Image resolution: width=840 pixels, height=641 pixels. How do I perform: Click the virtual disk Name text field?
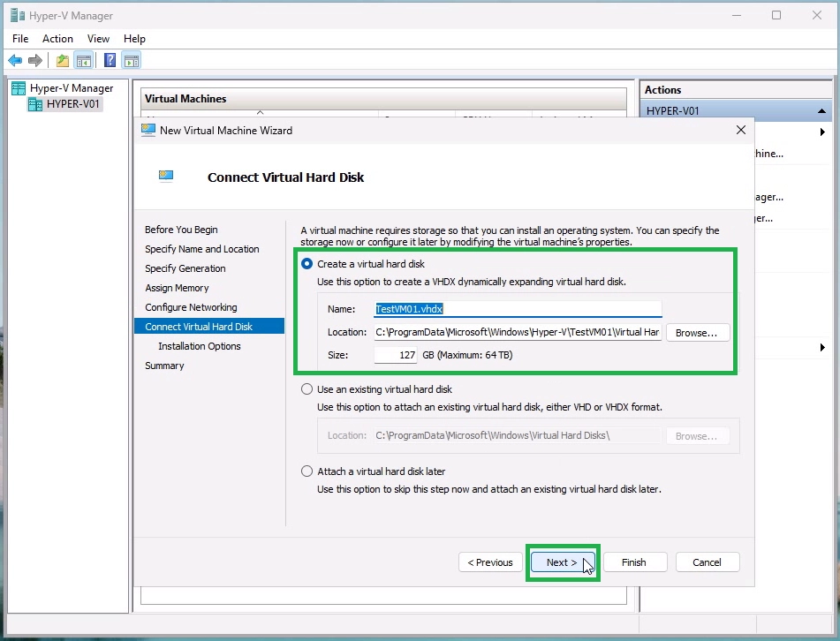pos(518,309)
